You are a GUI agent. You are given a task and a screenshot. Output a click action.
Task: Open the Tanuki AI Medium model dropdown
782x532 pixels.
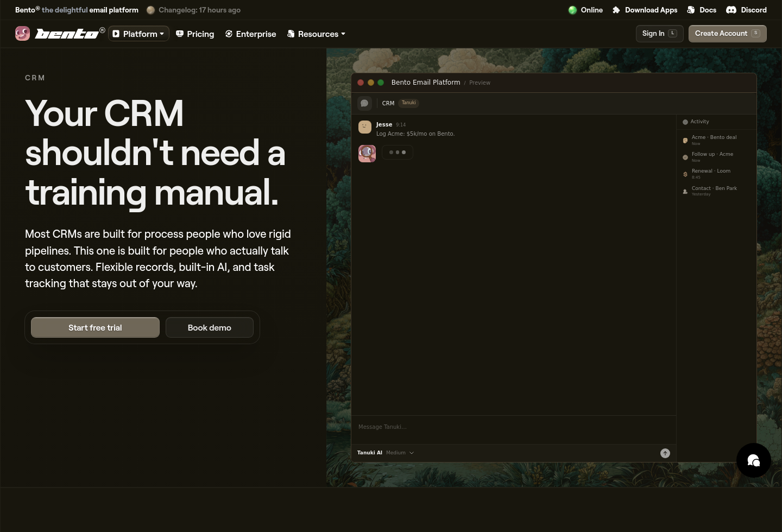click(x=386, y=453)
